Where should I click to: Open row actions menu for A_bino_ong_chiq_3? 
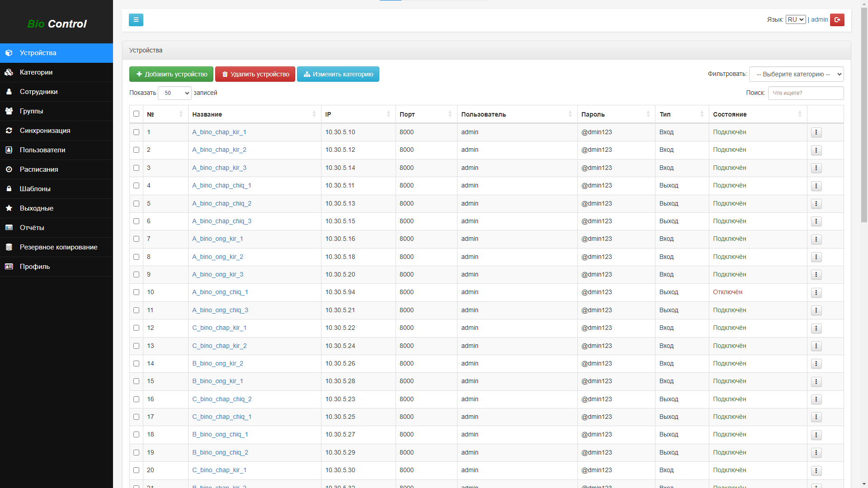point(816,310)
